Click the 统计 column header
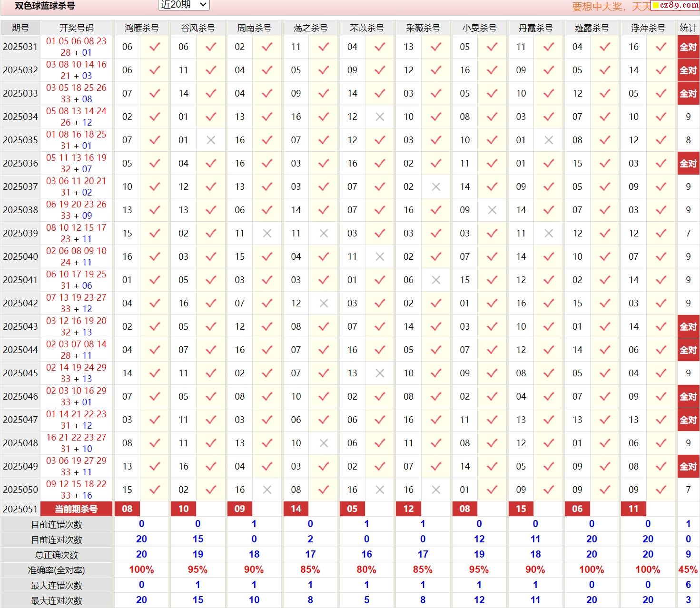This screenshot has height=608, width=700. (x=688, y=28)
